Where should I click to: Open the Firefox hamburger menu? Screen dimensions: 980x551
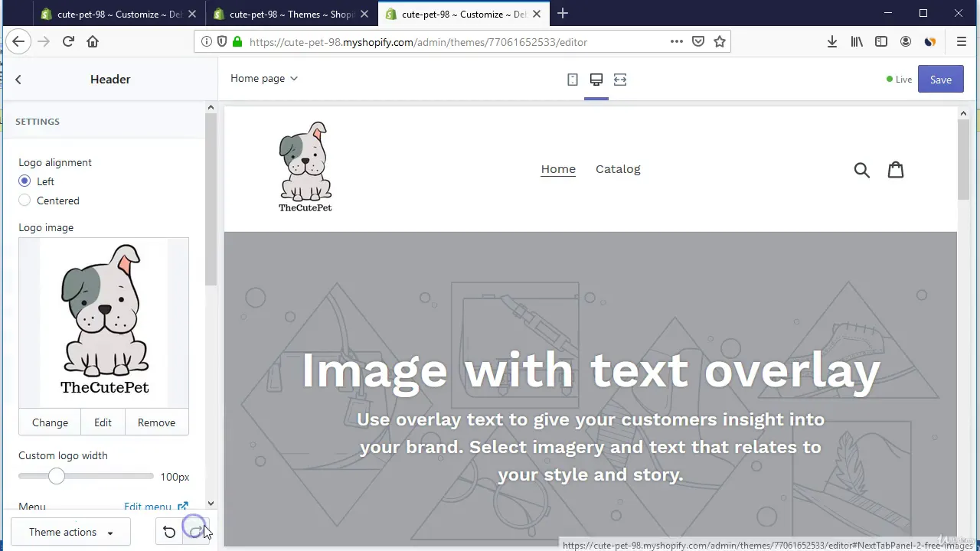point(962,42)
